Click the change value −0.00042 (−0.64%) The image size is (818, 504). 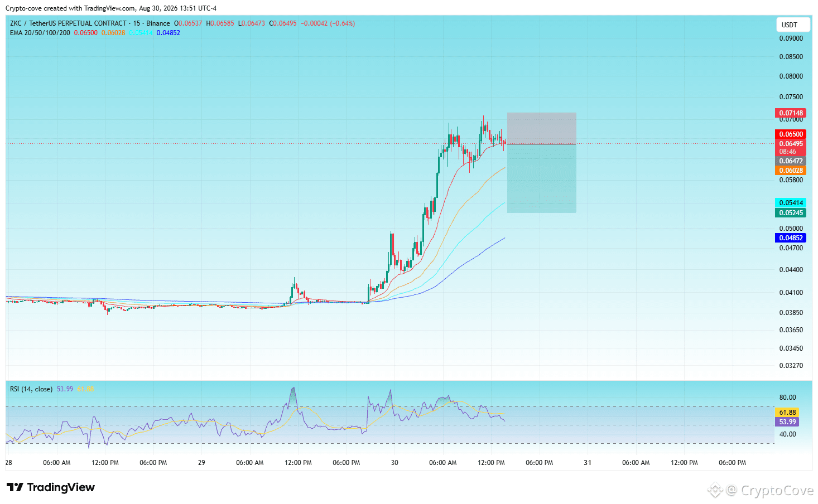tap(328, 23)
